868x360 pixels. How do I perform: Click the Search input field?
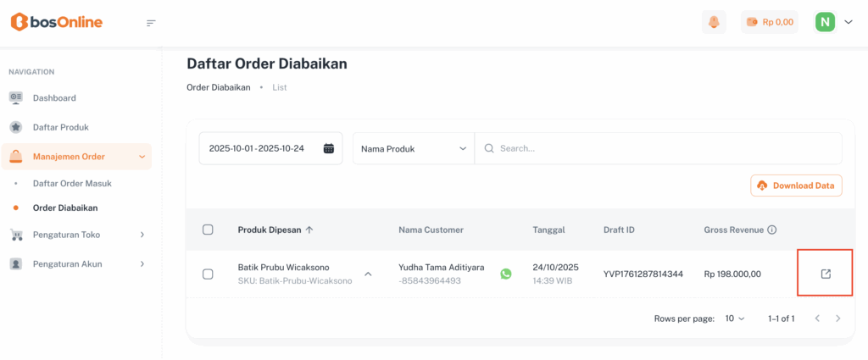point(661,148)
